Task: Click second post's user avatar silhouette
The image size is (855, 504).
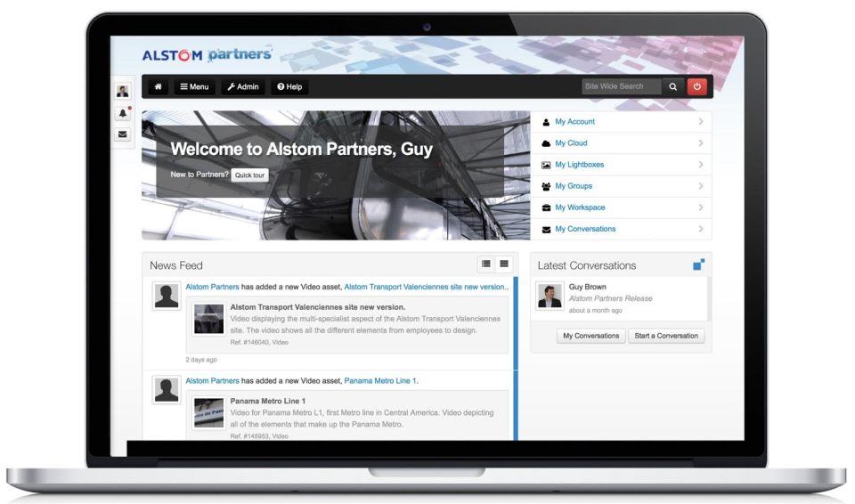Action: [x=167, y=390]
